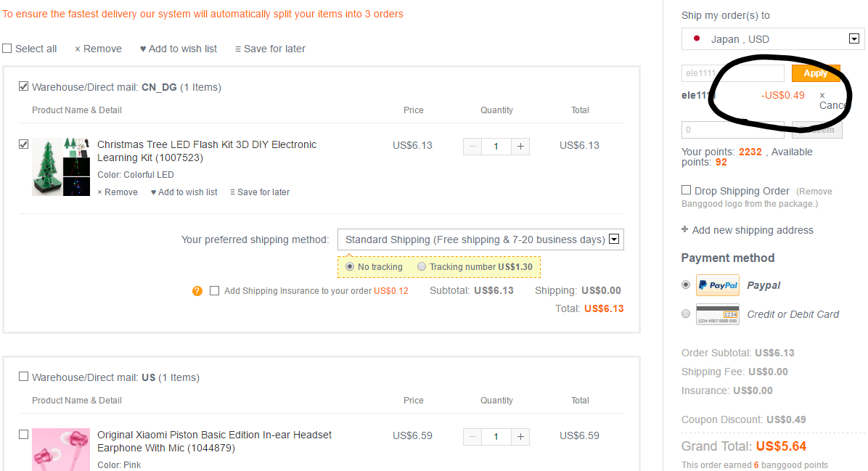Uncheck the Christmas Tree LED Kit item checkbox
The height and width of the screenshot is (471, 868).
pos(23,144)
